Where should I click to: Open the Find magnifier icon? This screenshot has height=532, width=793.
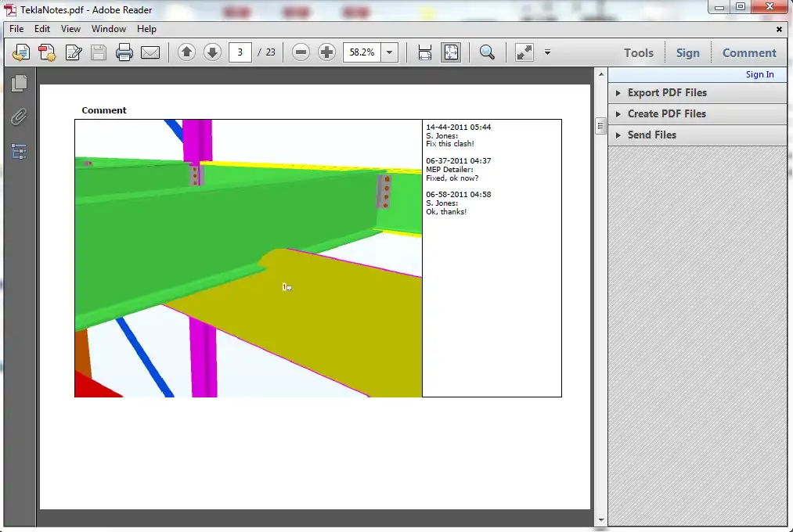click(x=487, y=52)
